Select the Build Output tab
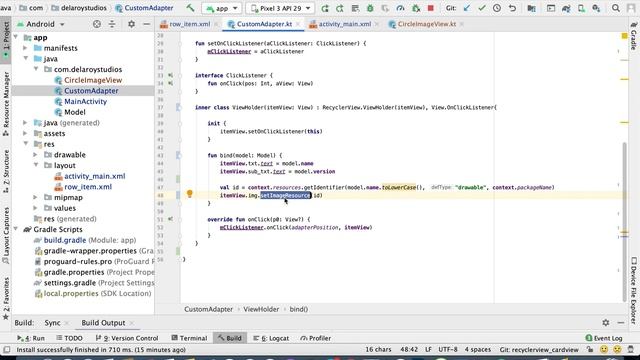The image size is (640, 360). 103,323
